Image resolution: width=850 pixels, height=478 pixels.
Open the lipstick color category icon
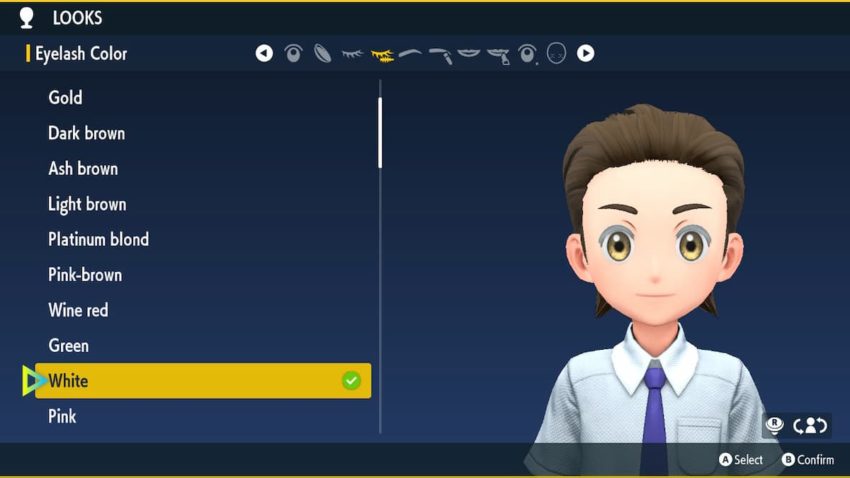click(x=499, y=56)
